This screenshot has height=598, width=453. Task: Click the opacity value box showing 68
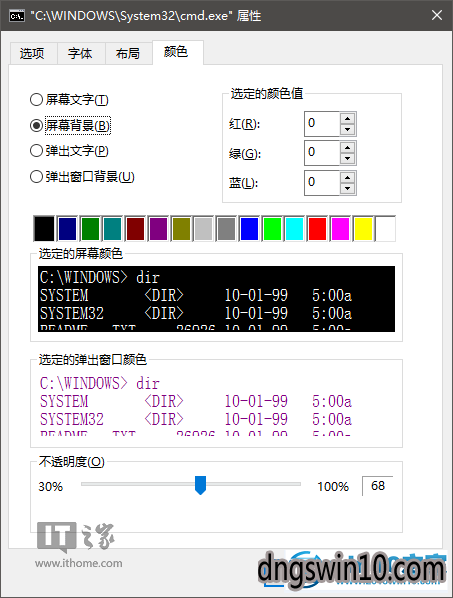[378, 486]
